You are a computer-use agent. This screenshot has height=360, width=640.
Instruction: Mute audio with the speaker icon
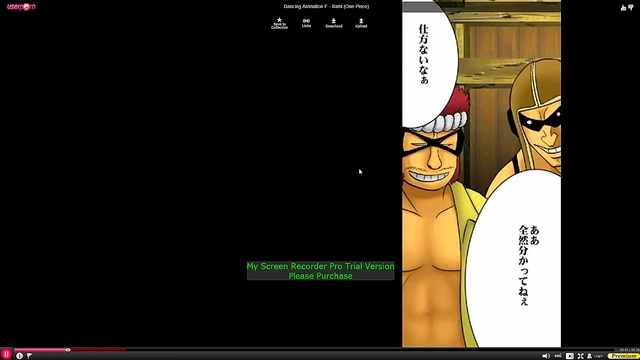point(546,356)
